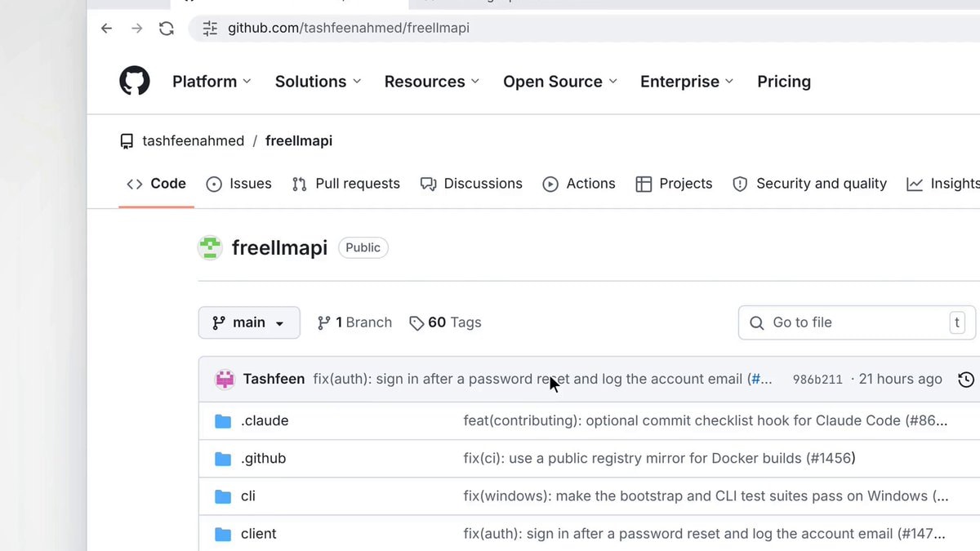Open site info icon in address bar

tap(210, 29)
